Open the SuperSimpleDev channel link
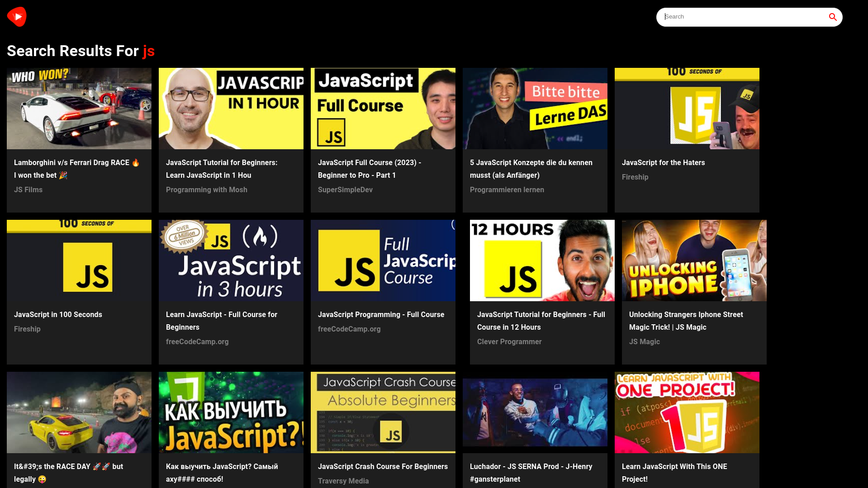 345,190
